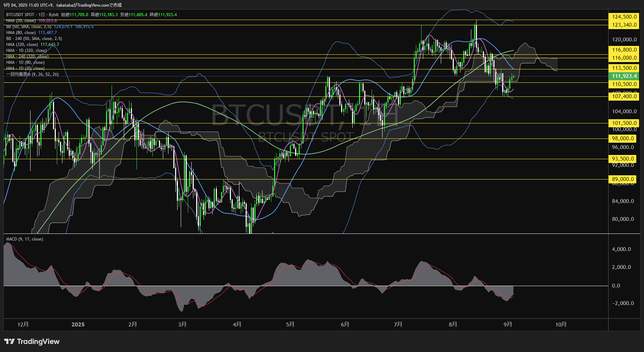The image size is (644, 352).
Task: Select the 101,500.0 price level label
Action: [x=624, y=123]
